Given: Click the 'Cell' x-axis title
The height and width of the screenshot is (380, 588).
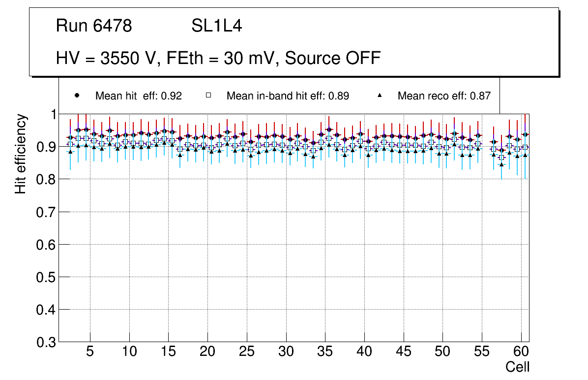Looking at the screenshot, I should coord(517,367).
